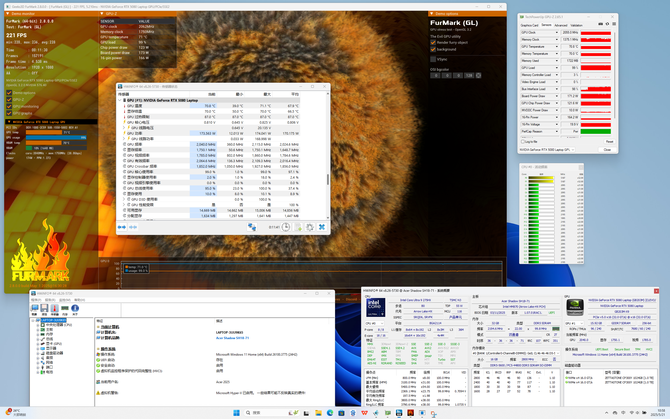Select GPU 功率 row in sensor list
The image size is (670, 419).
point(209,133)
